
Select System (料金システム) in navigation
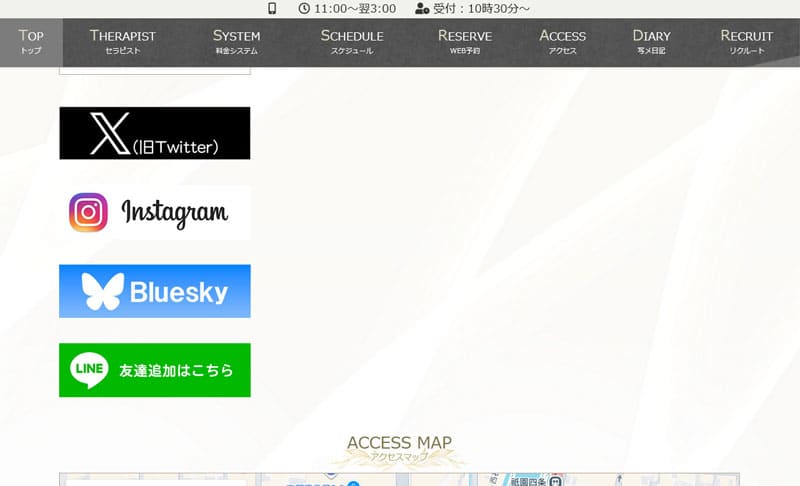click(x=236, y=42)
